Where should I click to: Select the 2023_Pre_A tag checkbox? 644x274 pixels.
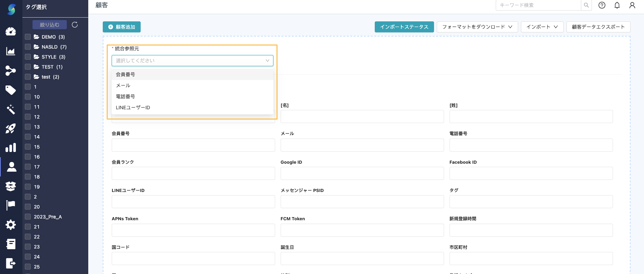(28, 217)
